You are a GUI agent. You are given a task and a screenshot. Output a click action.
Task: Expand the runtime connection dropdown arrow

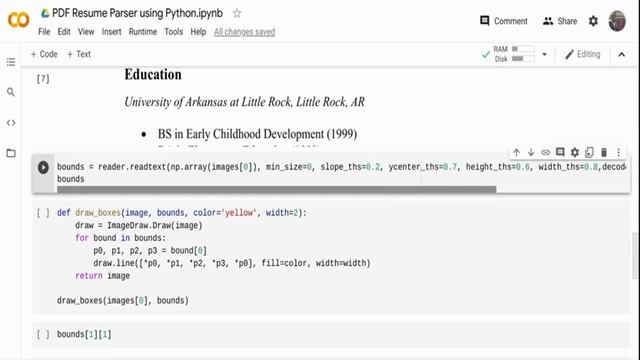pyautogui.click(x=544, y=54)
